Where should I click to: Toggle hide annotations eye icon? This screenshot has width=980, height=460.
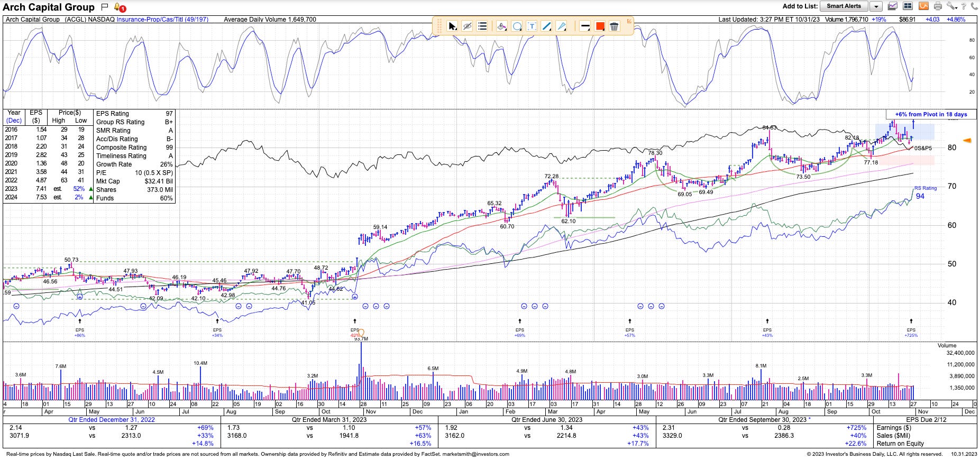(x=467, y=26)
